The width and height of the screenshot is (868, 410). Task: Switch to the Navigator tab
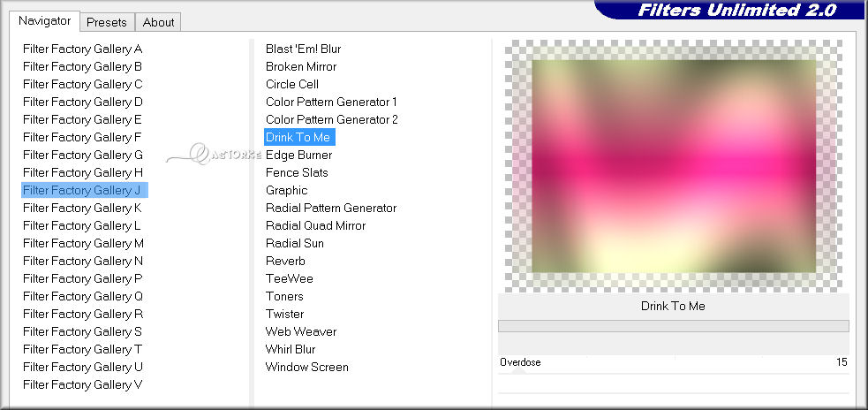click(45, 21)
